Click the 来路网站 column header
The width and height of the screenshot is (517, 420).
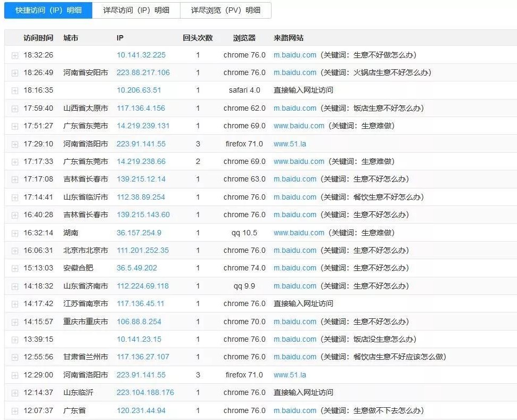(x=289, y=38)
